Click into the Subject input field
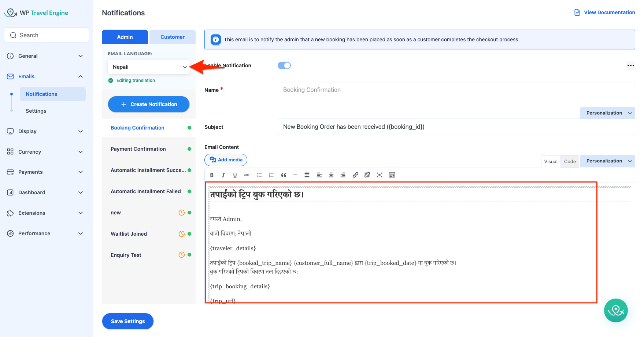Screen dimensions: 644x337 [x=456, y=127]
